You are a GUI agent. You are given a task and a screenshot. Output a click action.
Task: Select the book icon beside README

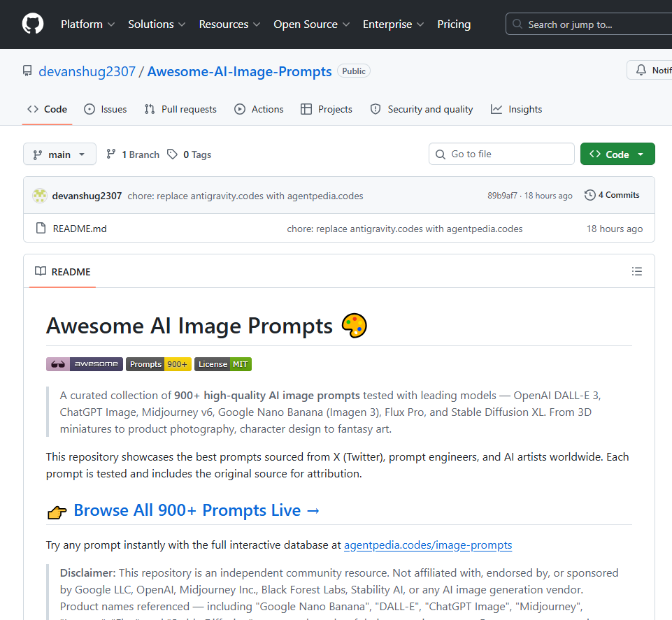[x=41, y=271]
